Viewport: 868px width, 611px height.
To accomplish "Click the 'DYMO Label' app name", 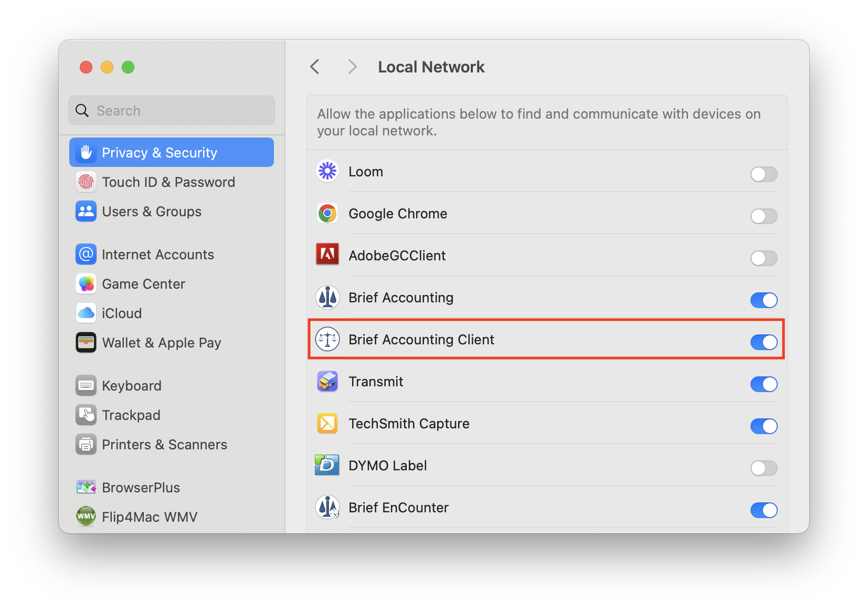I will (388, 466).
